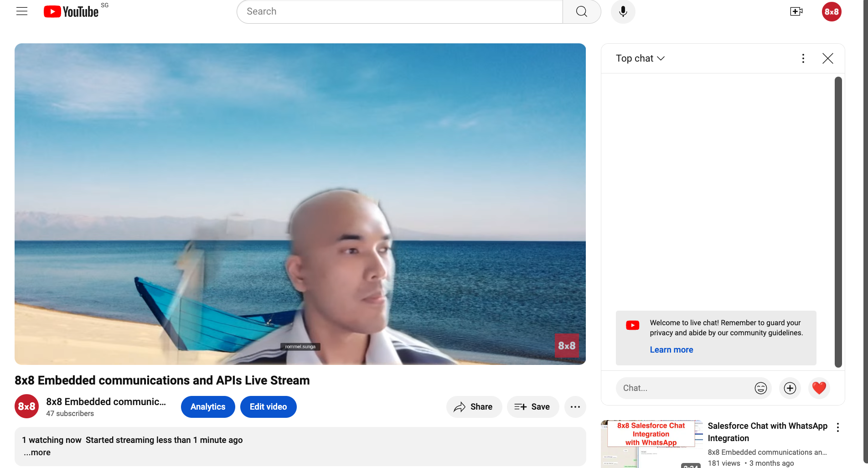Expand description with ...more
The width and height of the screenshot is (868, 468).
[37, 452]
